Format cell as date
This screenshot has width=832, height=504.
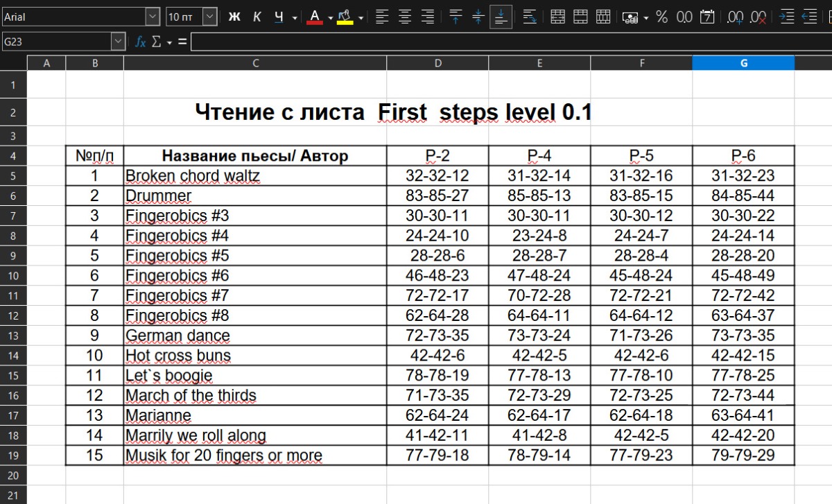(x=707, y=17)
